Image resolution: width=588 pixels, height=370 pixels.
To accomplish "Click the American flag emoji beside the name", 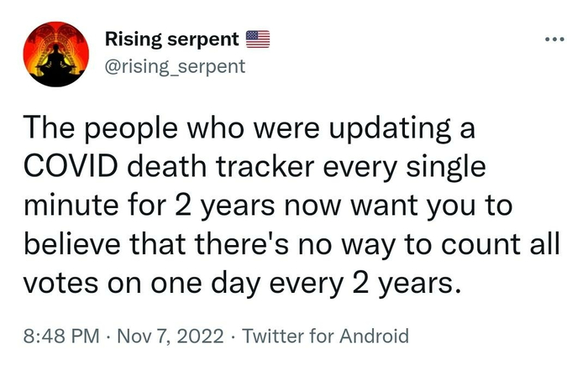I will pyautogui.click(x=258, y=39).
